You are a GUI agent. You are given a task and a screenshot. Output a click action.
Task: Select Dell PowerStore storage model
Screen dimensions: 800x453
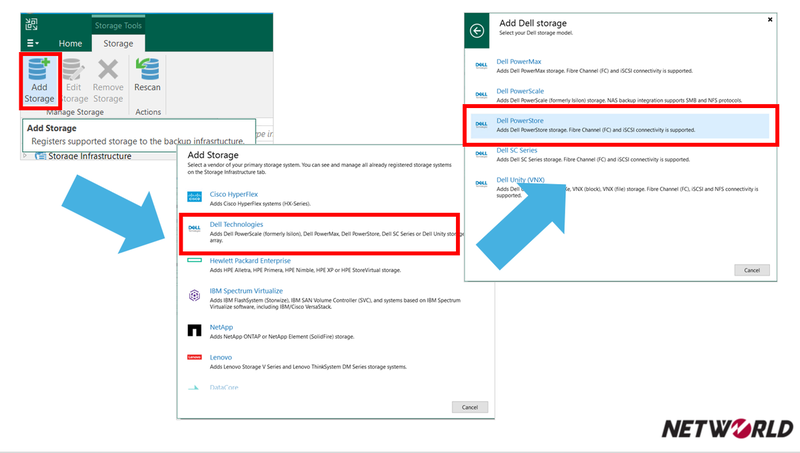coord(520,120)
